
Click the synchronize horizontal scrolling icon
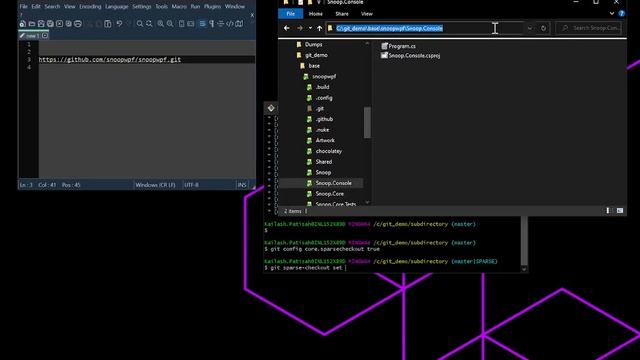click(x=191, y=24)
